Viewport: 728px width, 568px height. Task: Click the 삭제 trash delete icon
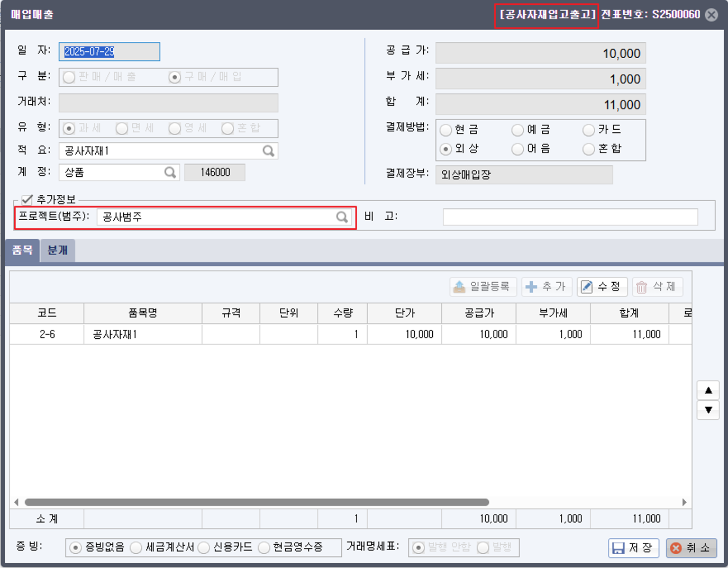coord(642,286)
